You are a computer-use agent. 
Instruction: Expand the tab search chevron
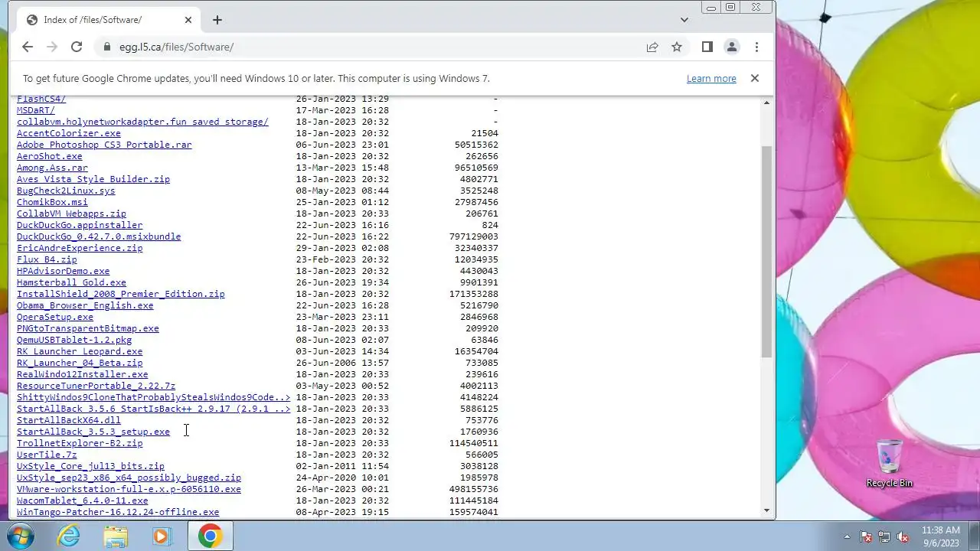[684, 20]
